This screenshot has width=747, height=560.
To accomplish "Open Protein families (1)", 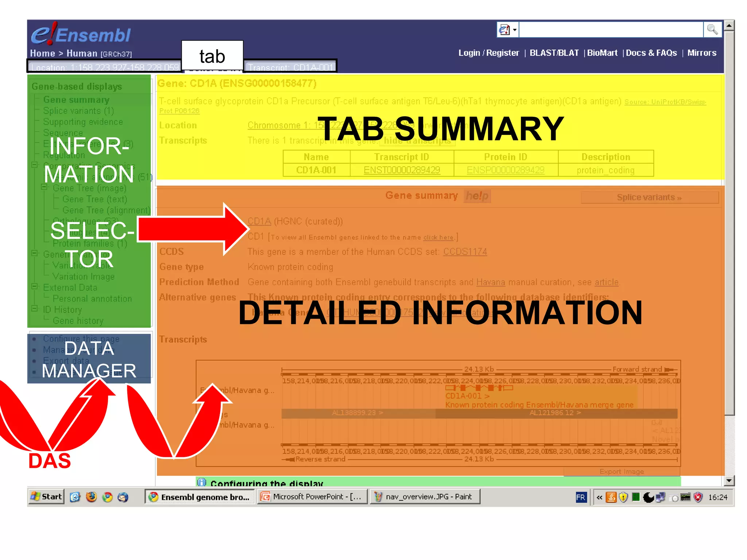I will click(x=90, y=243).
